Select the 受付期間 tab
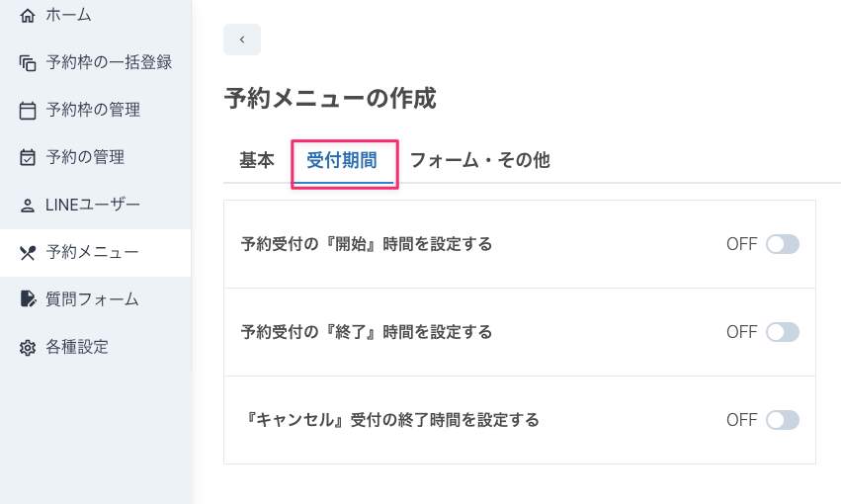The image size is (841, 504). tap(342, 160)
